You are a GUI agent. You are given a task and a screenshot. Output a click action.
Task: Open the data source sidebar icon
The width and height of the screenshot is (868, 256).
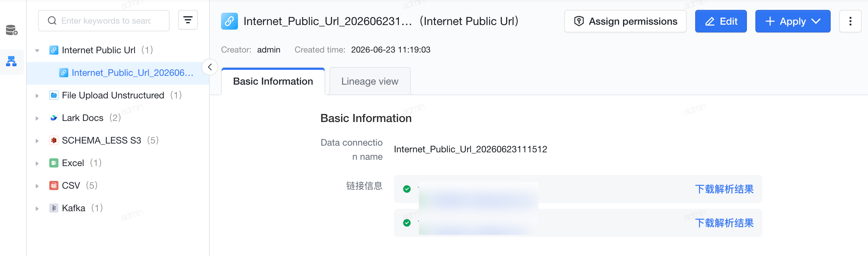click(x=12, y=30)
